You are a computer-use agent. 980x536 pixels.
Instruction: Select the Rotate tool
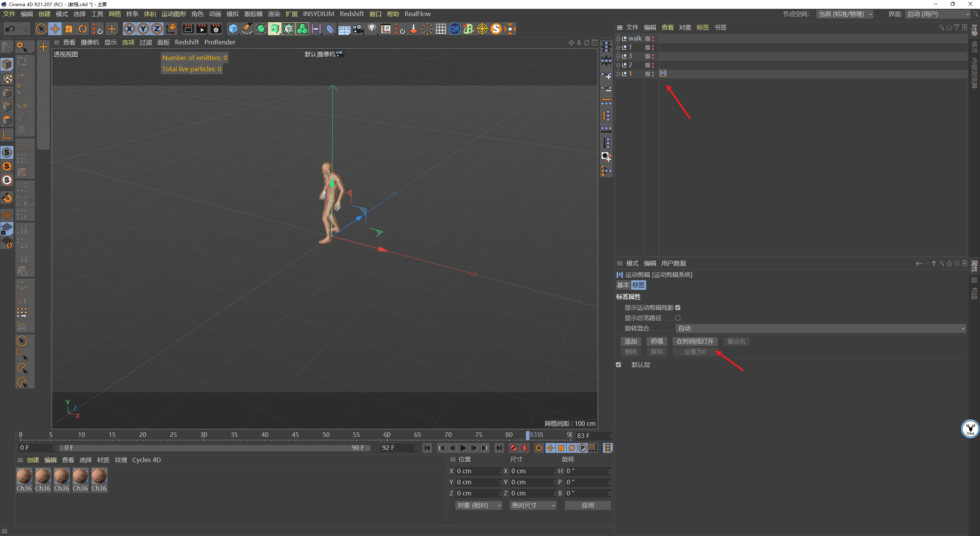(x=83, y=29)
